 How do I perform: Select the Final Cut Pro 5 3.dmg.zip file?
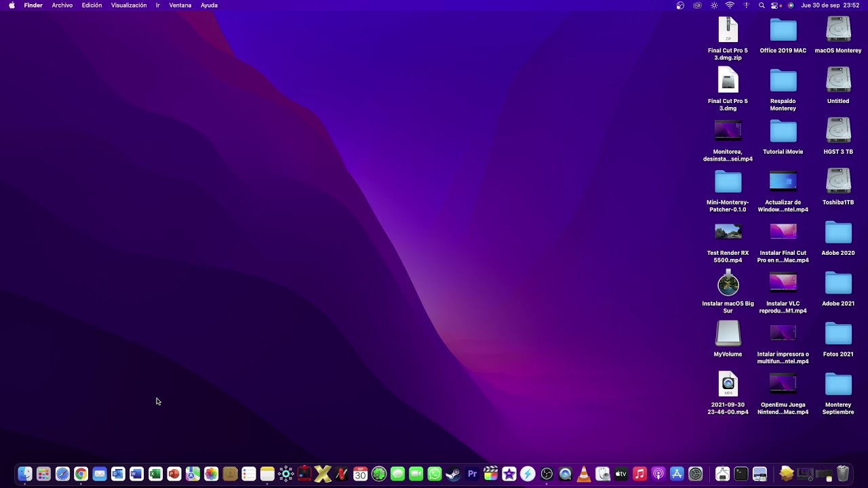pos(728,39)
